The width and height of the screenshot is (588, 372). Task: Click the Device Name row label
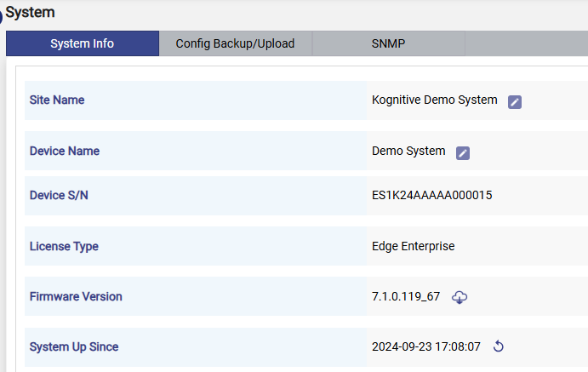point(65,151)
